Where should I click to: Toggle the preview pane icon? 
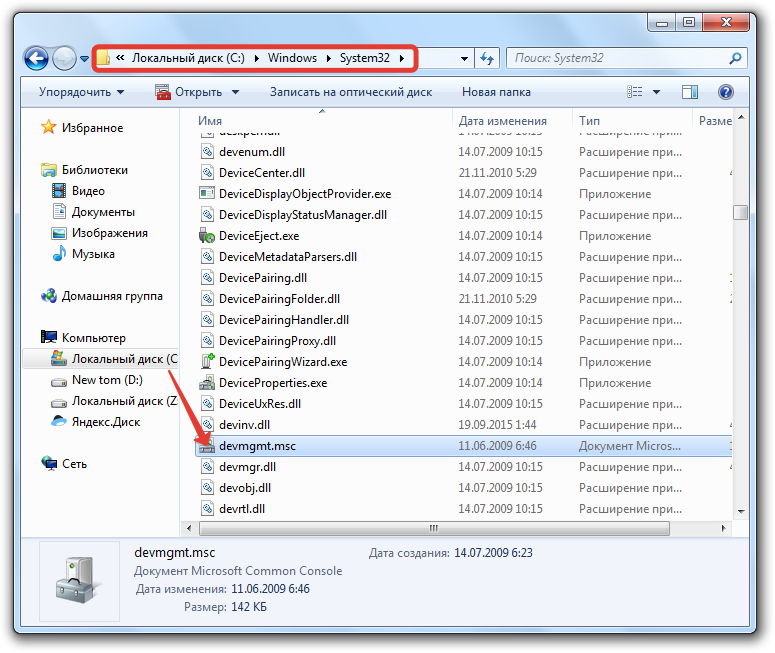point(690,92)
